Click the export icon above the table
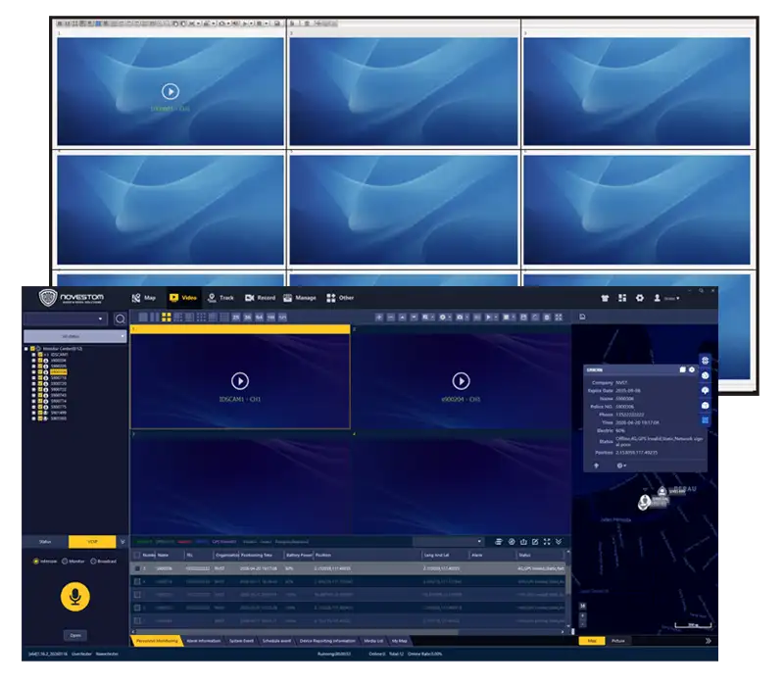This screenshot has width=784, height=686. tap(523, 542)
